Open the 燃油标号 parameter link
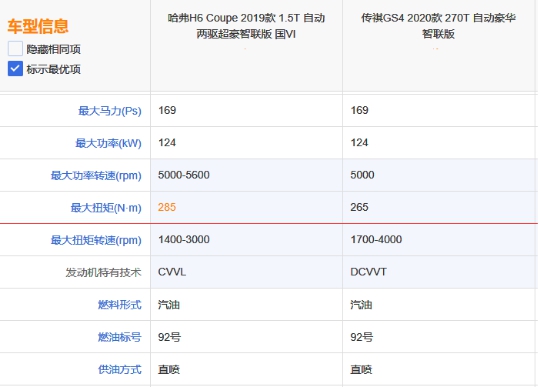Image resolution: width=540 pixels, height=387 pixels. [x=120, y=337]
